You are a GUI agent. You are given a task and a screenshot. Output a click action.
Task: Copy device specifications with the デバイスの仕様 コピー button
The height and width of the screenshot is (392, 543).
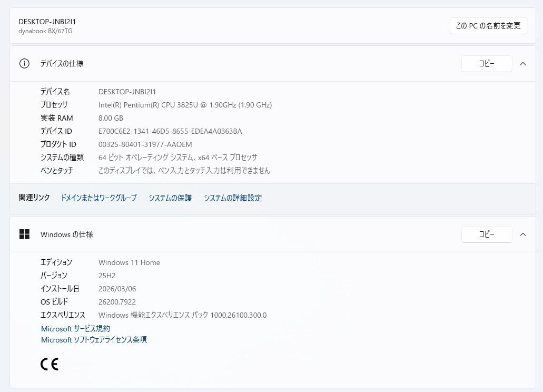(487, 64)
